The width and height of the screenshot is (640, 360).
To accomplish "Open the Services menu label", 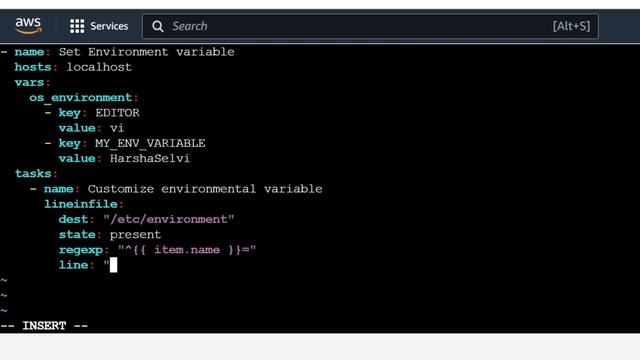I will coord(109,26).
